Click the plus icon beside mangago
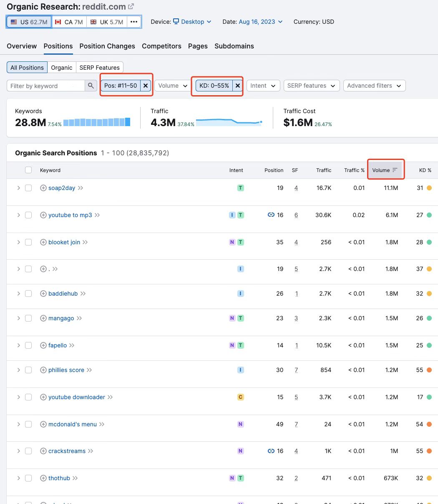438x504 pixels. pos(43,318)
